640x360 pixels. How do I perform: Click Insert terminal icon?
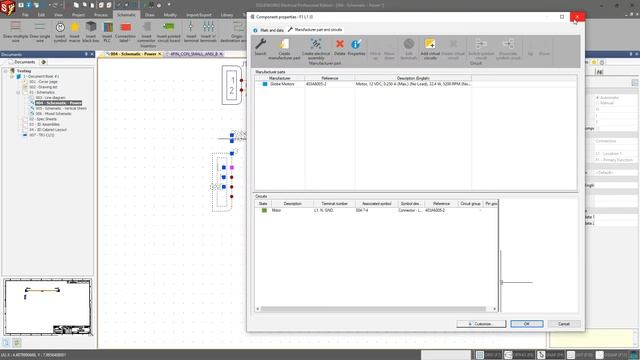click(x=191, y=27)
